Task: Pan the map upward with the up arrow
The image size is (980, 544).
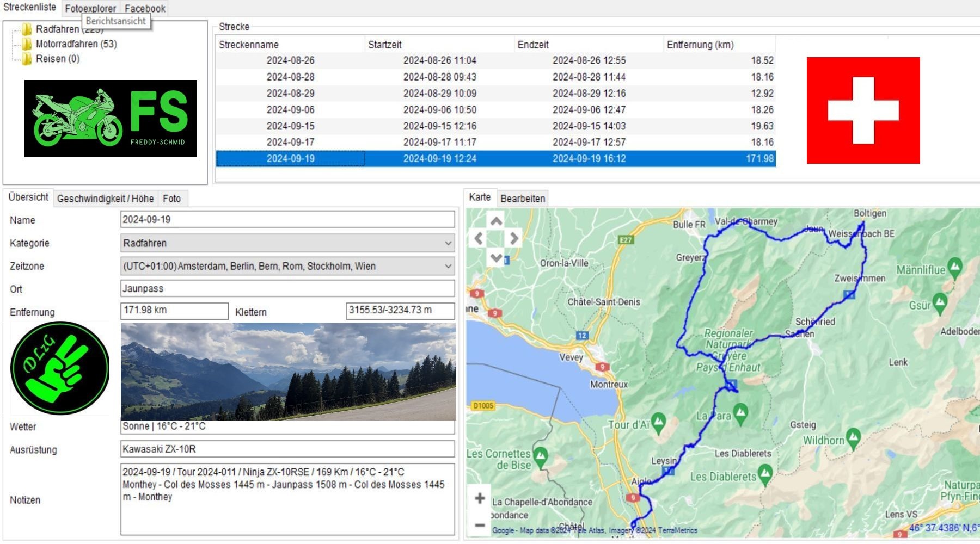Action: click(x=496, y=221)
